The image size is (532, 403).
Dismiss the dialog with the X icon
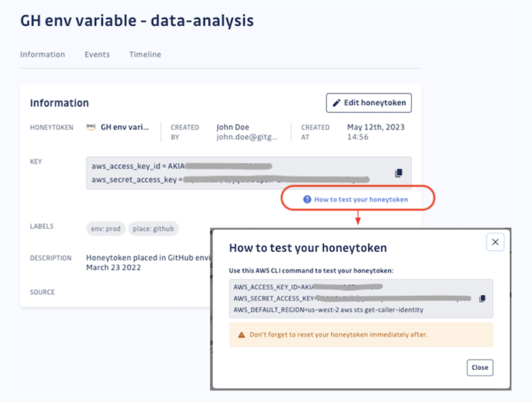coord(495,242)
